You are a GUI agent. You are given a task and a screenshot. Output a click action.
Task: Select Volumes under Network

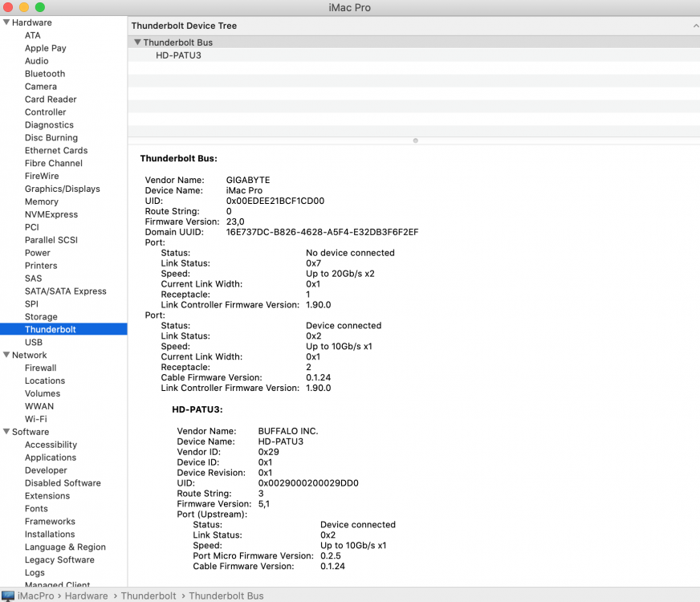43,393
